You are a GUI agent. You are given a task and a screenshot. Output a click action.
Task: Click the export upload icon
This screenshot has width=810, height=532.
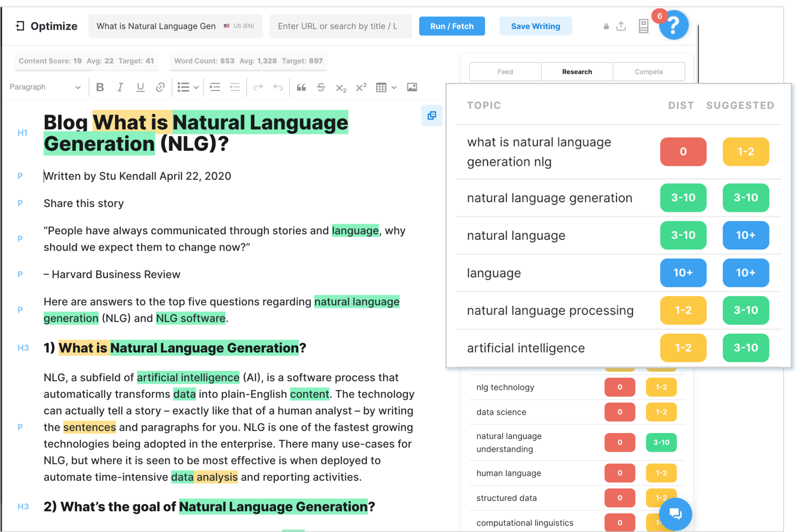621,26
